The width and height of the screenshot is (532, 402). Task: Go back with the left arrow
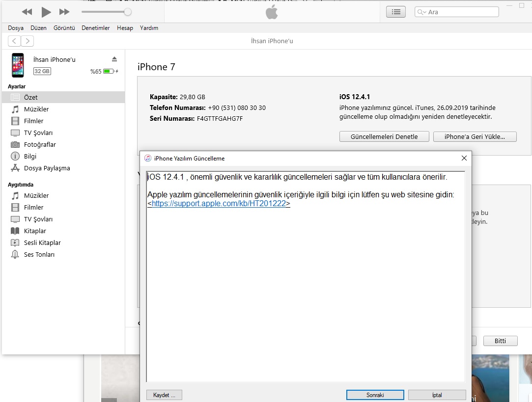click(14, 41)
